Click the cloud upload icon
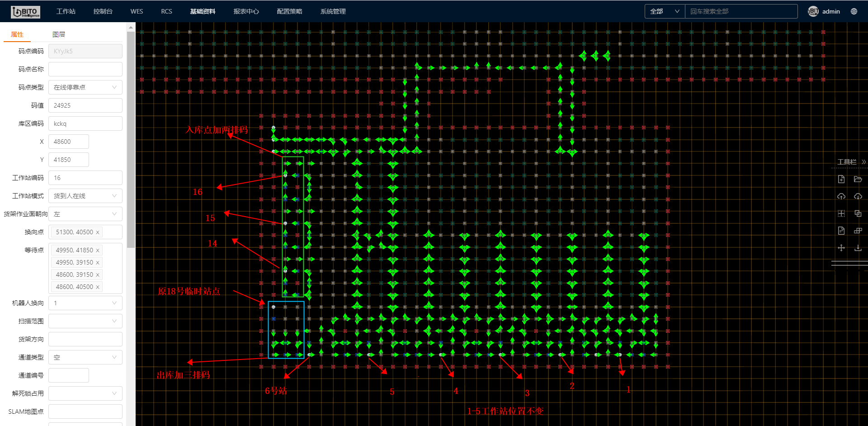868x426 pixels. pos(841,196)
